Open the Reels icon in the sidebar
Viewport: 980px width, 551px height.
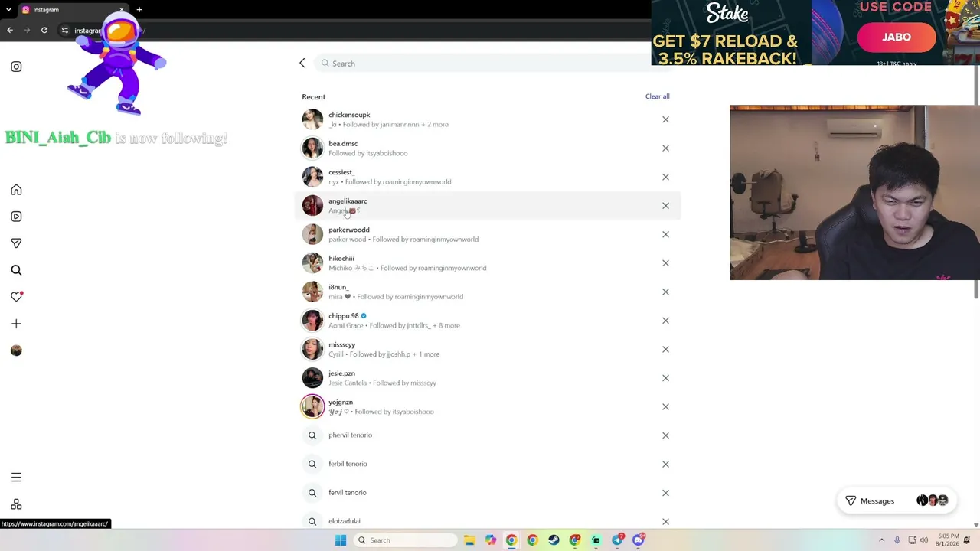(16, 217)
